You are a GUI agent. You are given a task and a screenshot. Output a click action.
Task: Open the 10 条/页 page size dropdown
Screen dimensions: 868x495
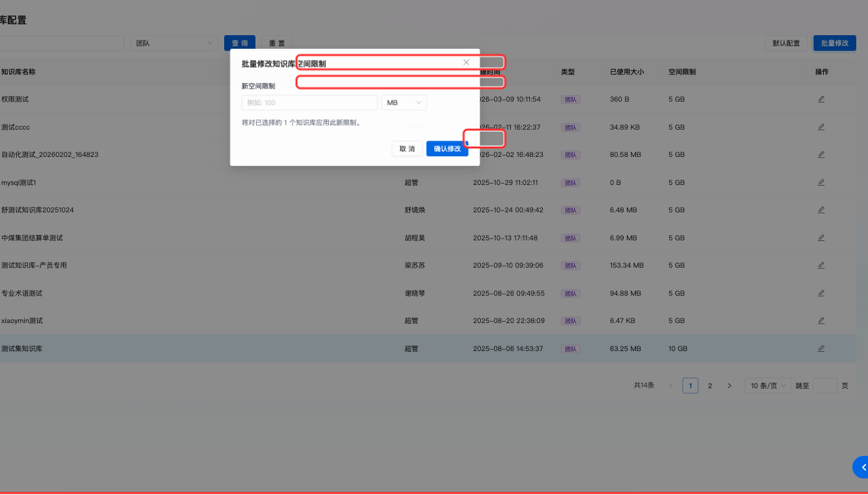pos(768,386)
